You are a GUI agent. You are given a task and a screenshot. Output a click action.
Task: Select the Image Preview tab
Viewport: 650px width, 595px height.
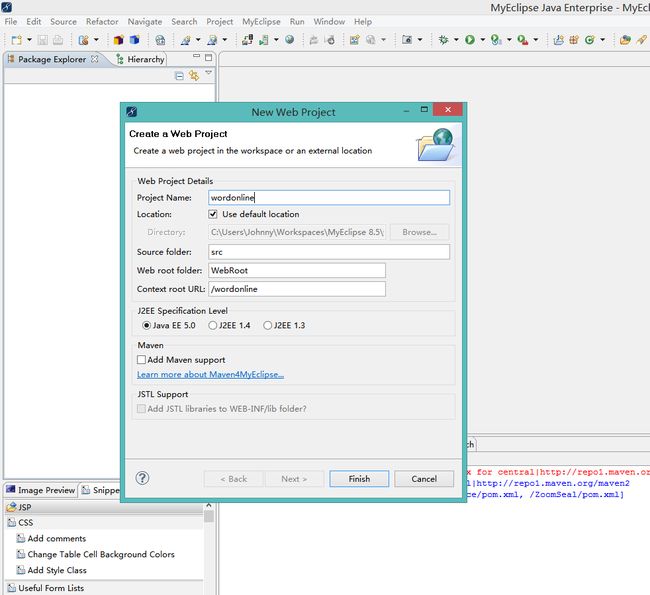(41, 490)
